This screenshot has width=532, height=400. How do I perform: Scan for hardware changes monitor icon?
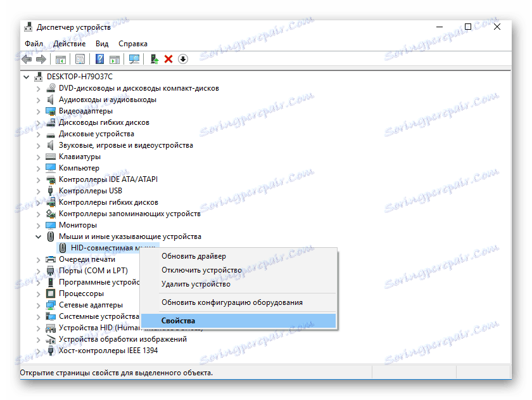(x=134, y=59)
